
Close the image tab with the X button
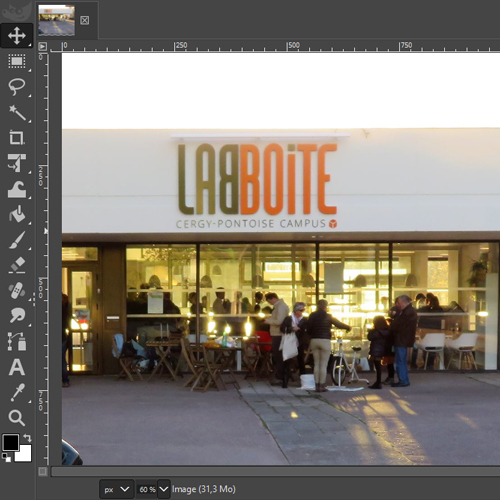click(85, 20)
